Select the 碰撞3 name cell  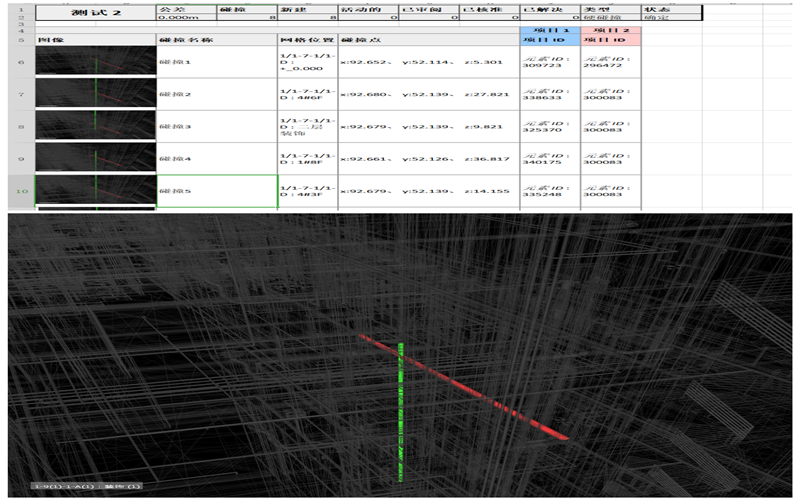(x=217, y=127)
